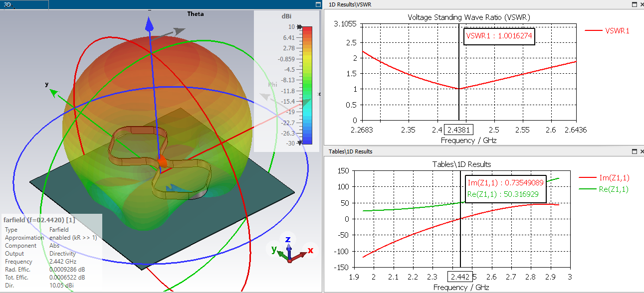Click the Im(Z1,1) : 0.73549089 marker value
644x293 pixels.
(x=505, y=183)
